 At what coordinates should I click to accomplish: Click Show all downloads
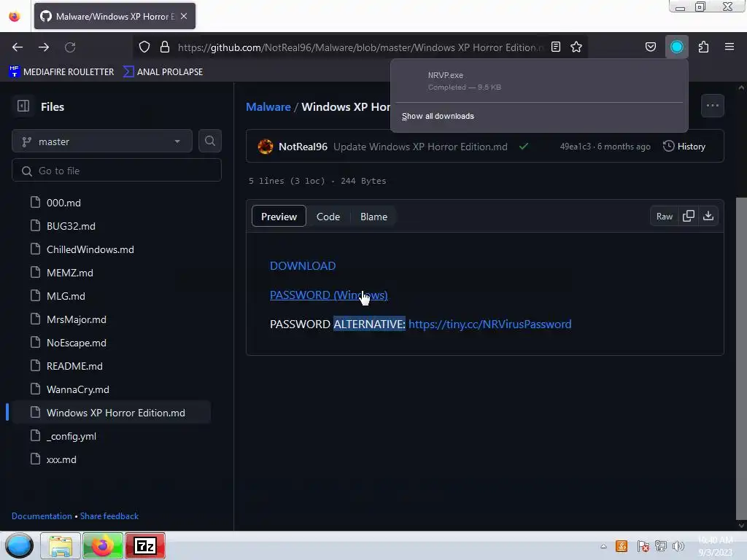tap(438, 116)
